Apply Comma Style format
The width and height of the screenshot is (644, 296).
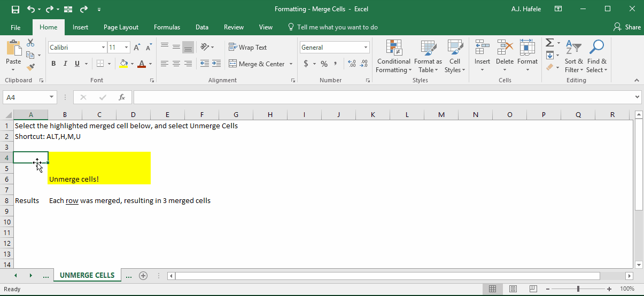tap(336, 64)
